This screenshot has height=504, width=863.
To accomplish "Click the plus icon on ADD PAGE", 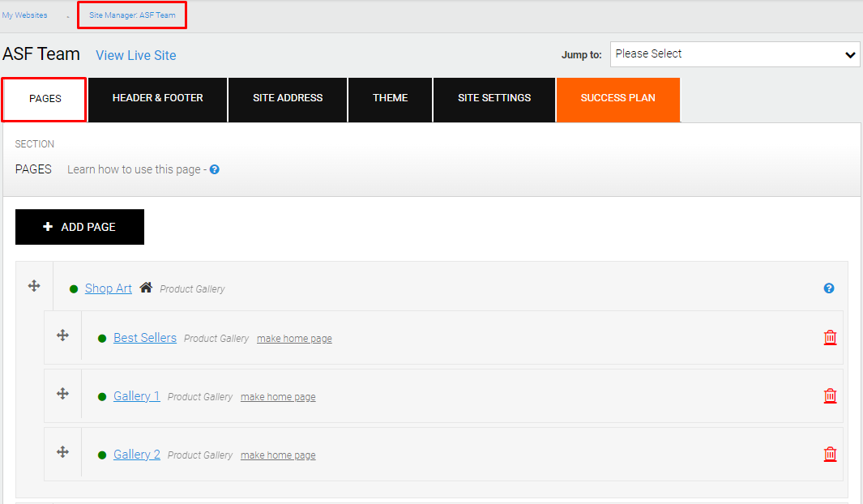I will [x=48, y=227].
